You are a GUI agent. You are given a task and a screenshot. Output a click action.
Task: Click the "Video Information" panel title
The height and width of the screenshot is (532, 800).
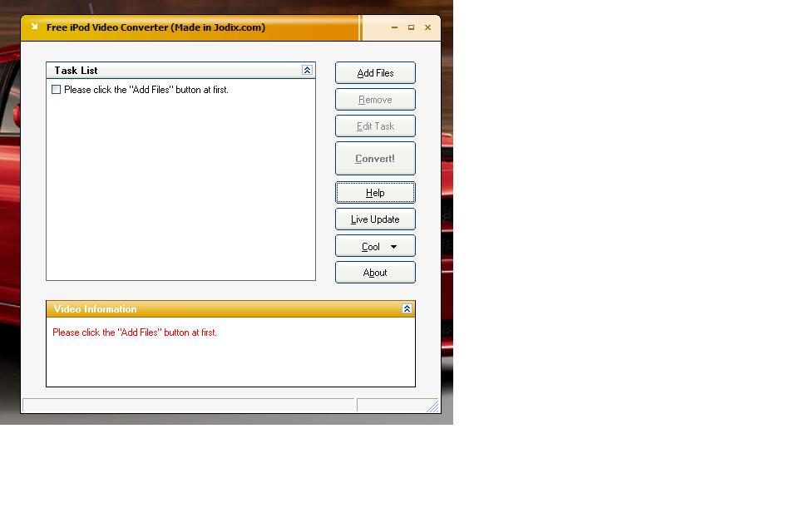[x=96, y=309]
